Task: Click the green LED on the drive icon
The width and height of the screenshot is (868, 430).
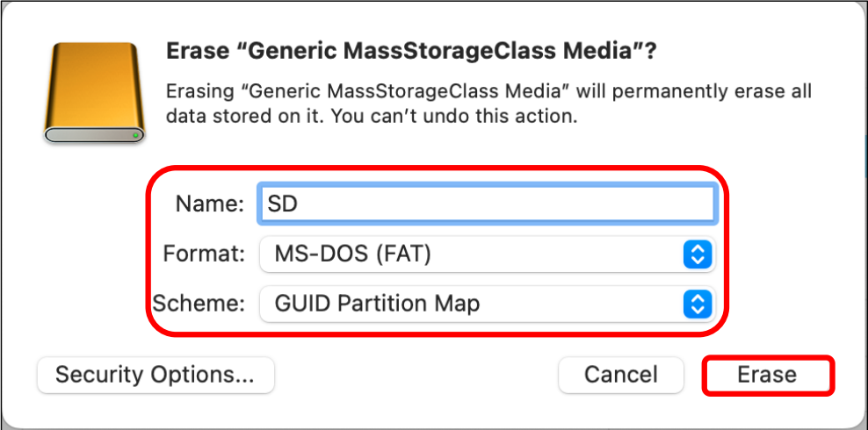Action: tap(135, 135)
